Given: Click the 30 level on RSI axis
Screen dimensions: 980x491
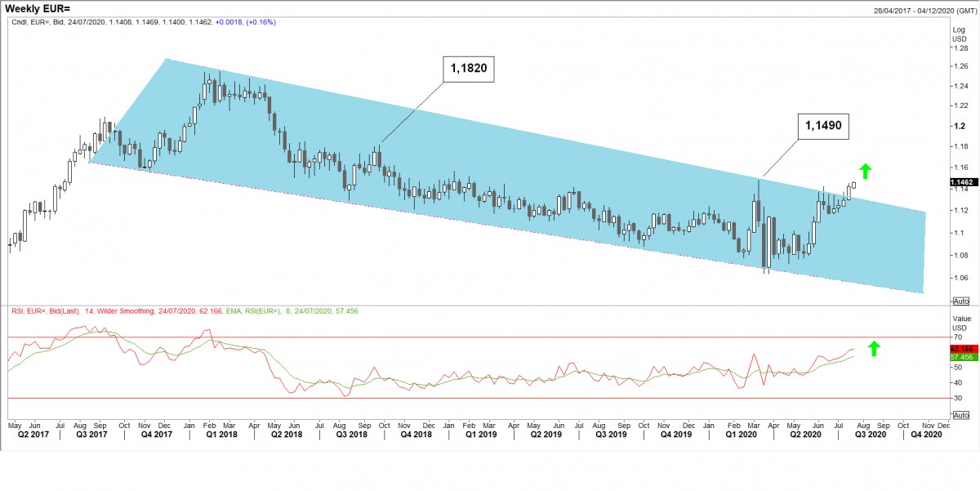Looking at the screenshot, I should (956, 398).
